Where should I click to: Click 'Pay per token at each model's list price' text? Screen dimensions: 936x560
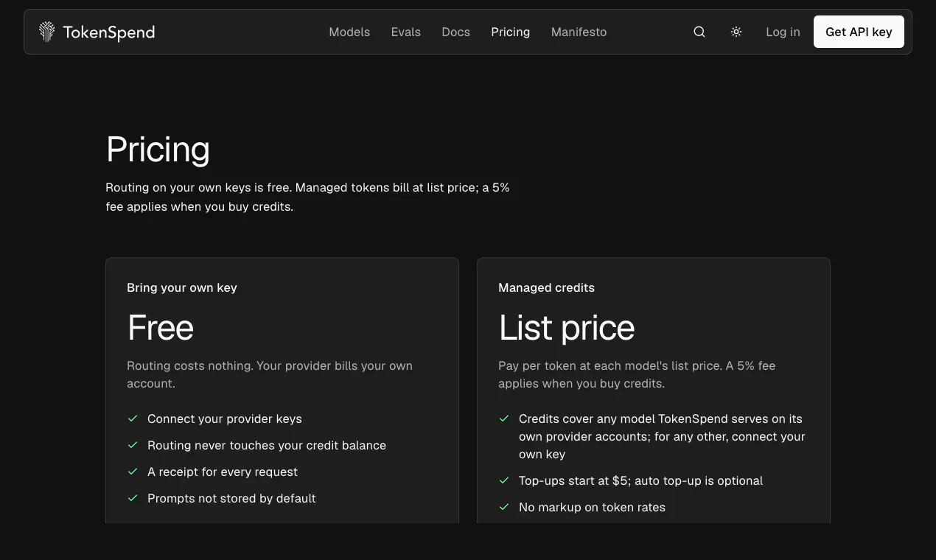(x=637, y=374)
